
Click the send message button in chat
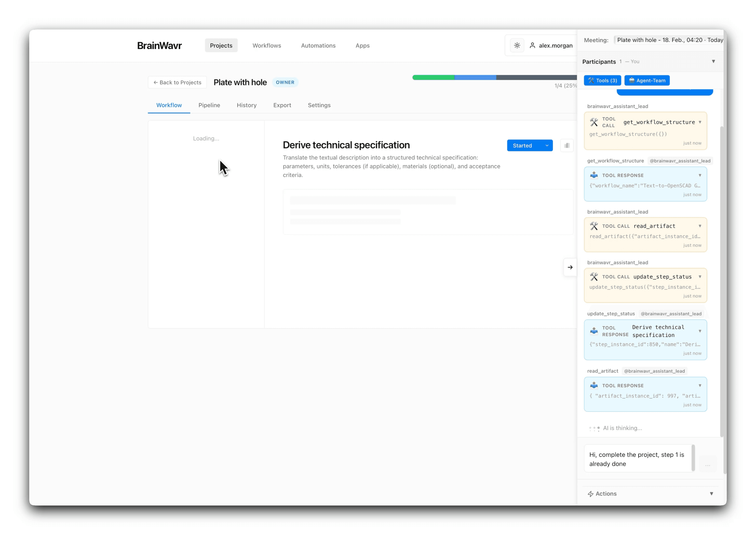[707, 464]
